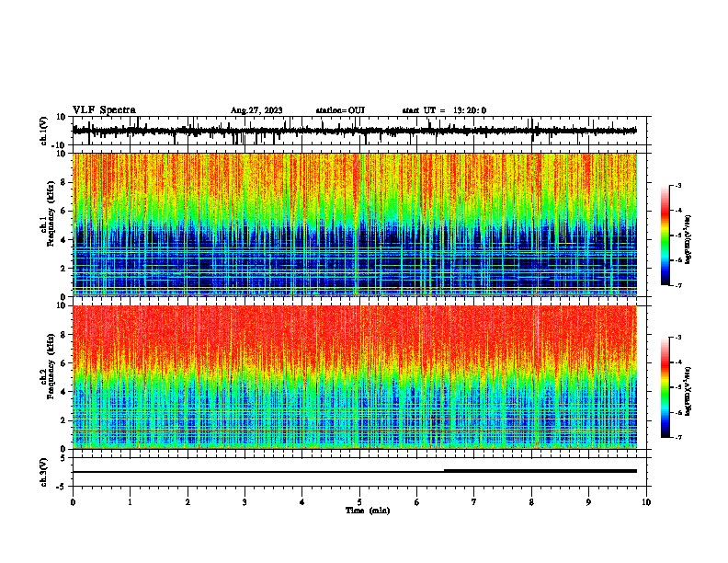Click the log(PSD) label beside ch.2 colorbar

(688, 391)
